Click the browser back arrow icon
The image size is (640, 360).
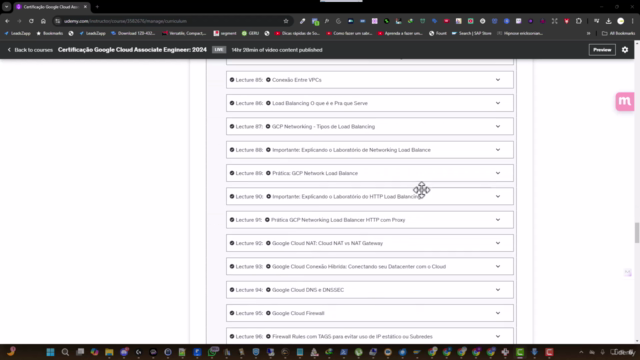pos(7,21)
